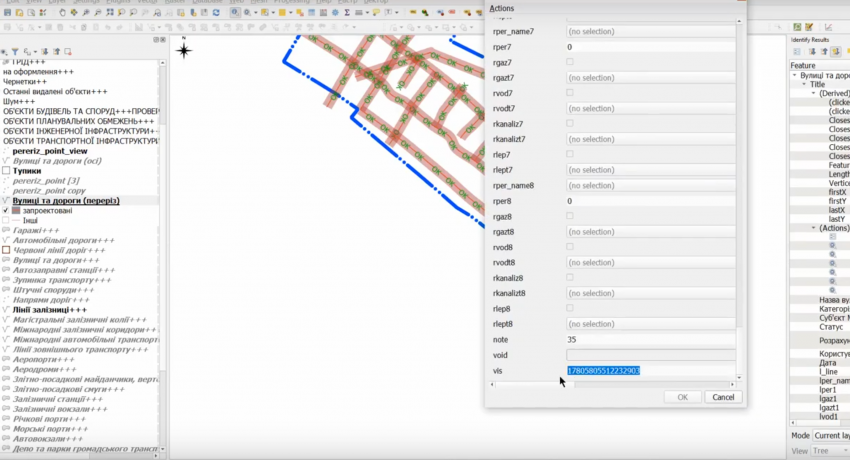
Task: Open the rlept8 dropdown
Action: coord(651,324)
